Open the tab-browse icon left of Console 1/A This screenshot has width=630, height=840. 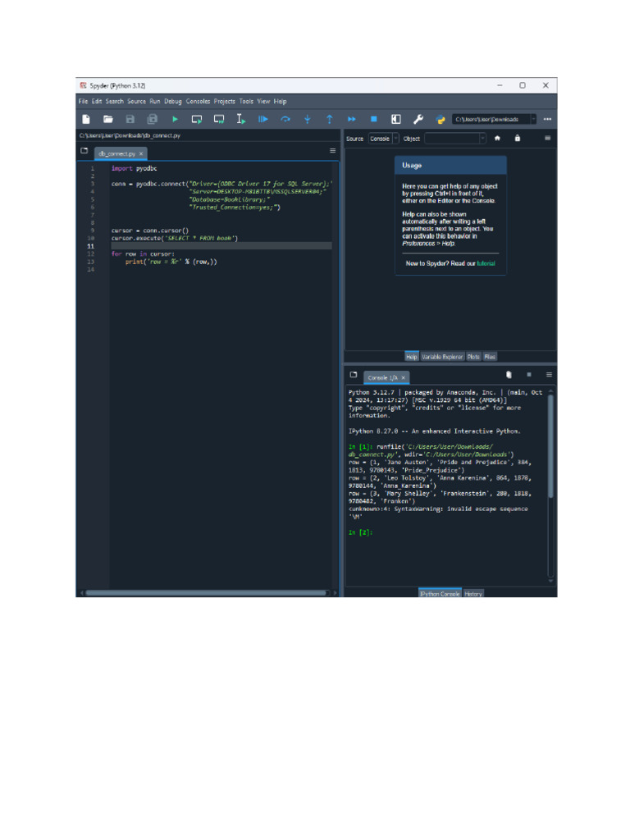tap(354, 375)
